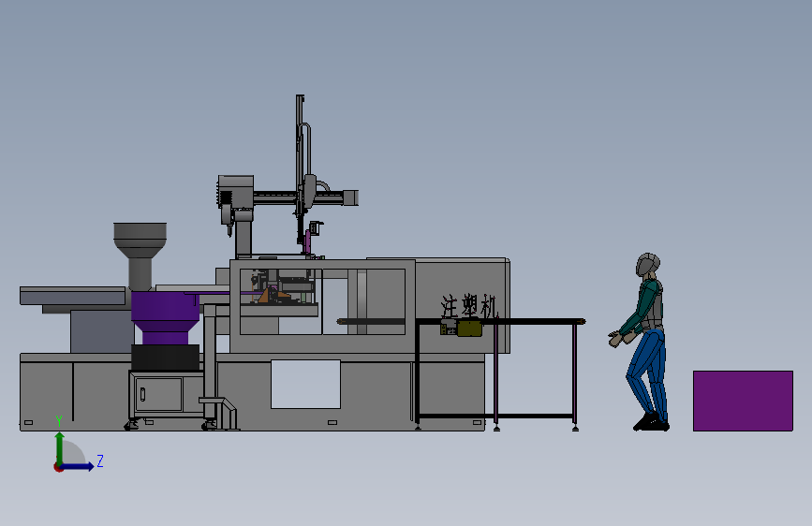Select the black conveyor table top
This screenshot has height=526, width=812.
tap(500, 322)
